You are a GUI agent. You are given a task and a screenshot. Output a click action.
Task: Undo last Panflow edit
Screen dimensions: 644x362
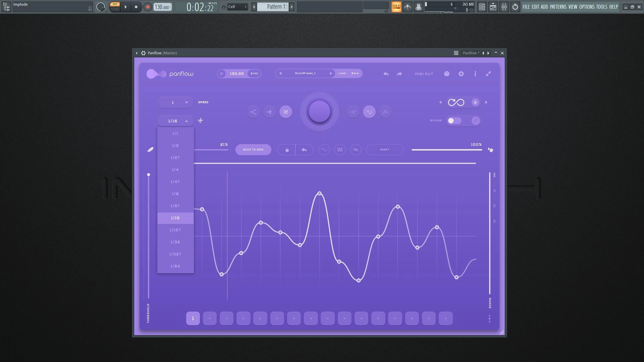(386, 74)
